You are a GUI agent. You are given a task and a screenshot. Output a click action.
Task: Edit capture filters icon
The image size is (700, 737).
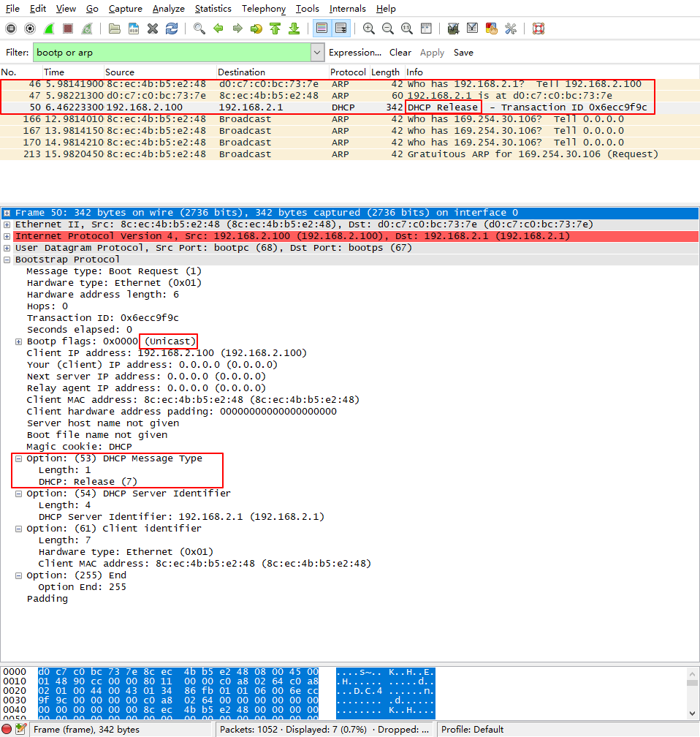[453, 29]
